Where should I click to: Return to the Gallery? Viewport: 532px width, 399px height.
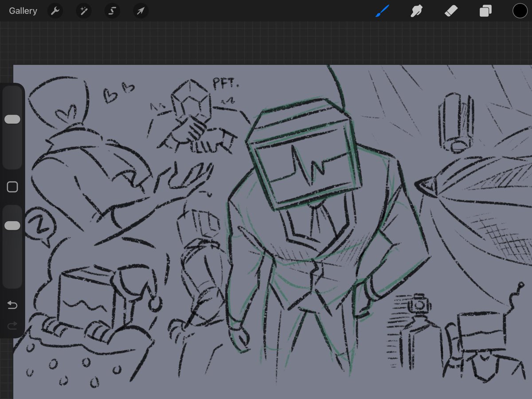pyautogui.click(x=23, y=11)
